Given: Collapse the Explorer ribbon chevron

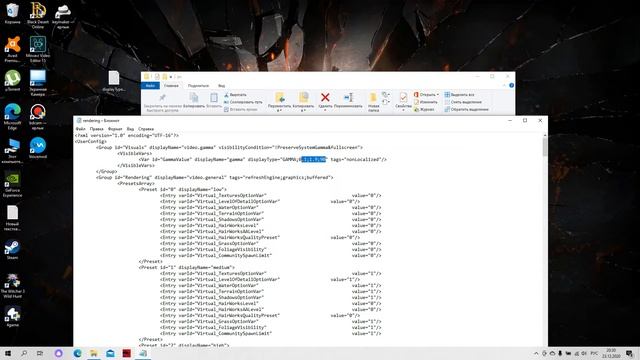Looking at the screenshot, I should (504, 85).
